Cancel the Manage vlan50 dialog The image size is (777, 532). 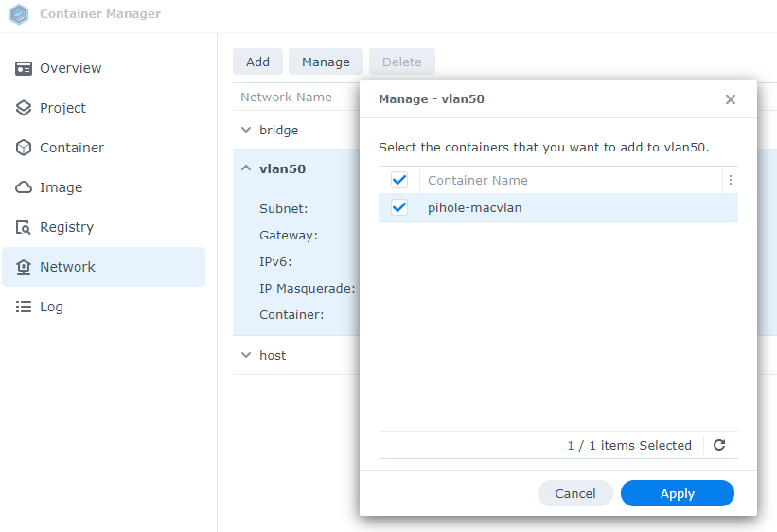pos(574,493)
